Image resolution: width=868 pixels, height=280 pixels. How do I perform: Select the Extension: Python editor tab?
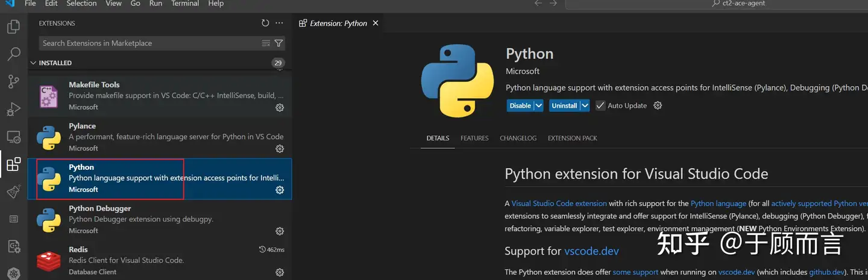pos(339,23)
